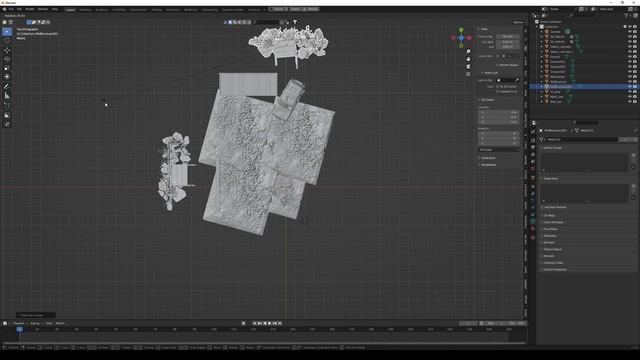Disable rendering for the Camera row
The height and width of the screenshot is (360, 640).
click(635, 31)
